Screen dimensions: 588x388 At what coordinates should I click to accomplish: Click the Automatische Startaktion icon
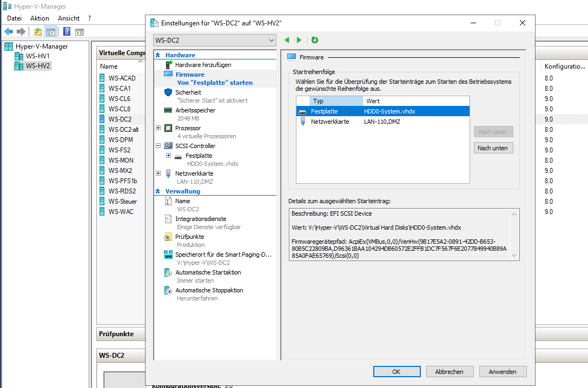[168, 273]
